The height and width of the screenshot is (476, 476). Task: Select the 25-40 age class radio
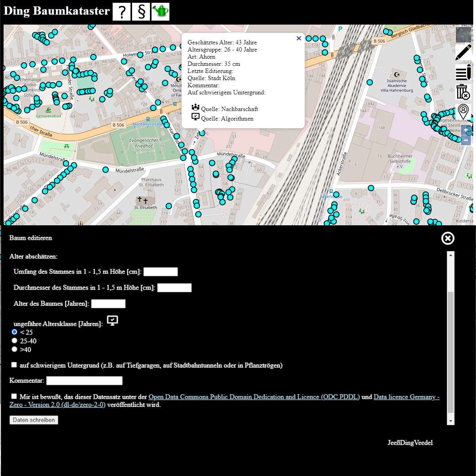coord(15,341)
